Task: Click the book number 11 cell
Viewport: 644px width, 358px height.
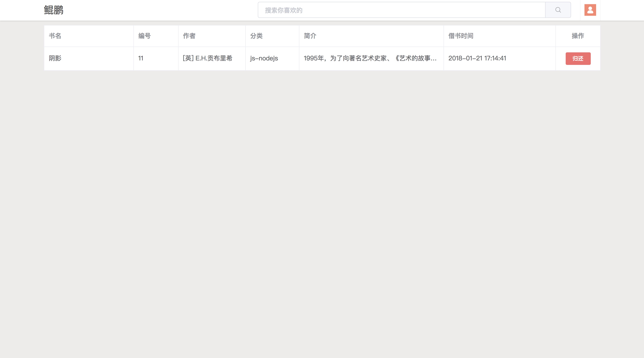Action: point(141,58)
